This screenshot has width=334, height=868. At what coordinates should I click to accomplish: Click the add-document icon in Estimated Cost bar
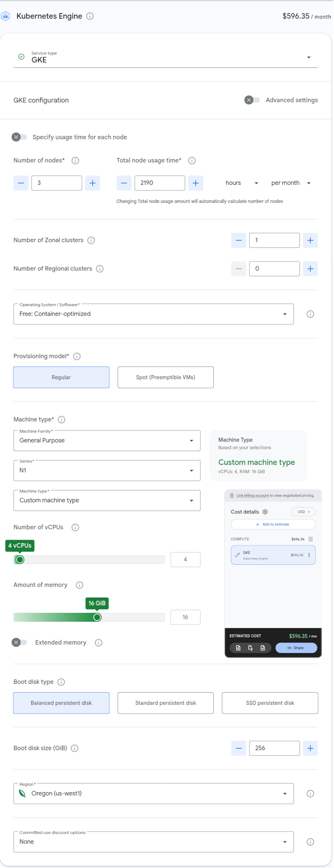pos(263,648)
